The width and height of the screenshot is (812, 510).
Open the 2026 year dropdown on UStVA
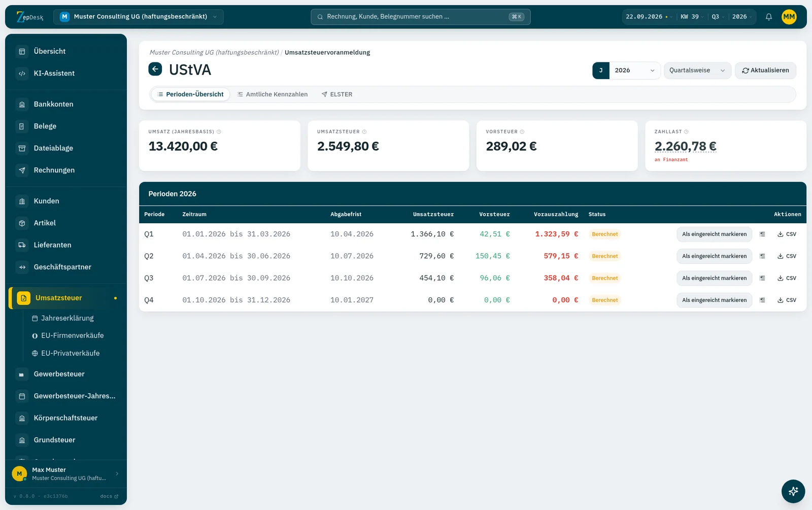click(634, 71)
